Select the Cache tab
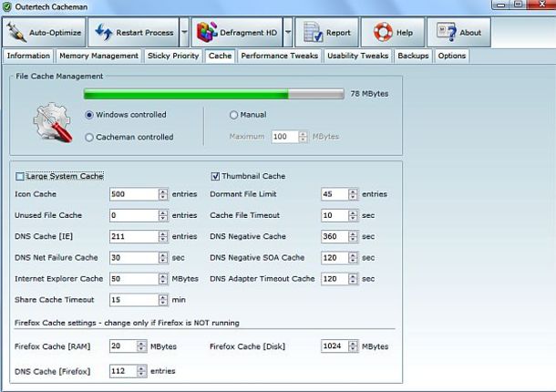This screenshot has width=556, height=392. (220, 56)
